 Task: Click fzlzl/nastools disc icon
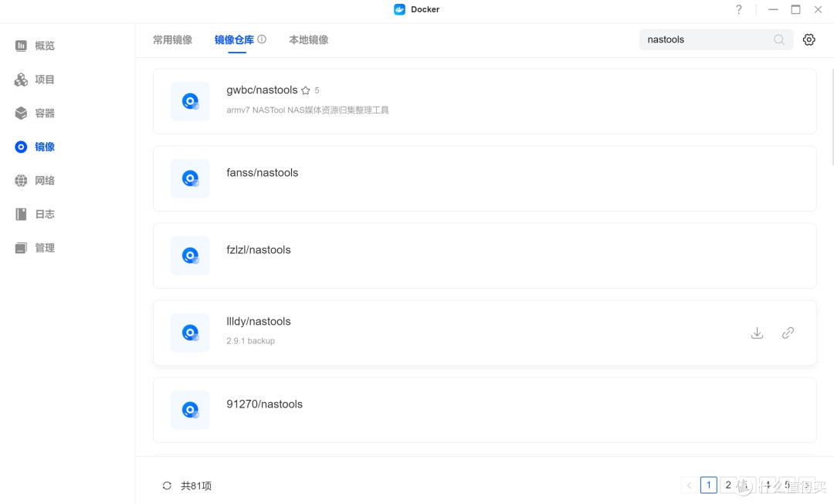190,255
